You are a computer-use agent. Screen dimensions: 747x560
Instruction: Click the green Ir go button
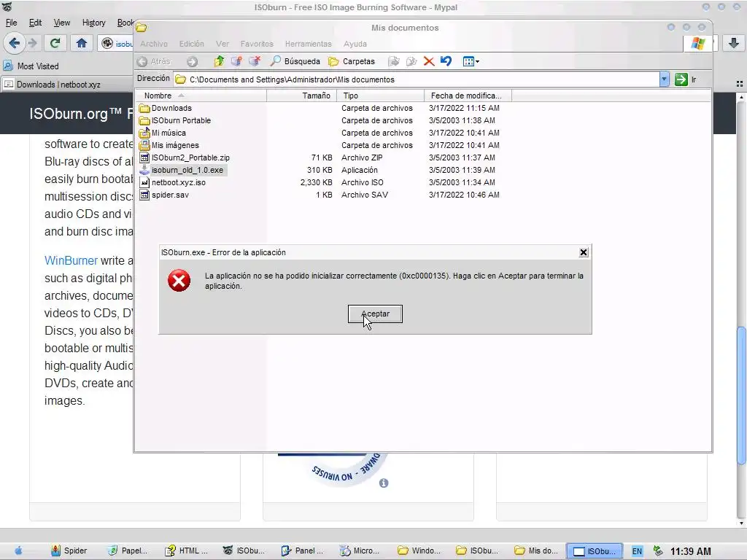click(686, 79)
